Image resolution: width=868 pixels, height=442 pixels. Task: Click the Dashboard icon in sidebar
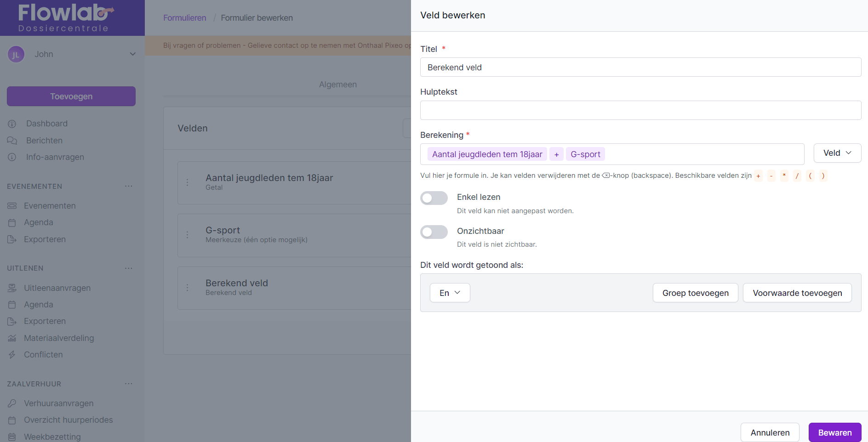click(x=12, y=124)
